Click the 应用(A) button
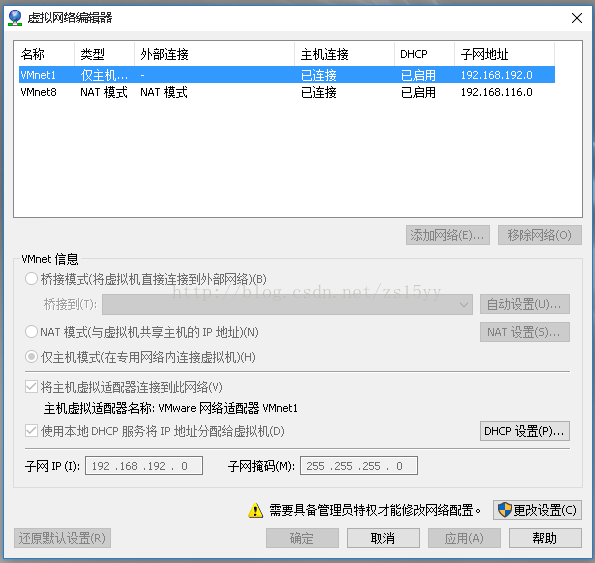The height and width of the screenshot is (563, 595). pyautogui.click(x=464, y=538)
